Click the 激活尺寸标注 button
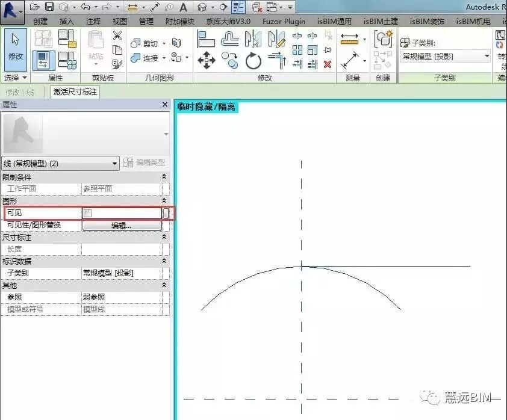507x420 pixels. click(x=75, y=92)
